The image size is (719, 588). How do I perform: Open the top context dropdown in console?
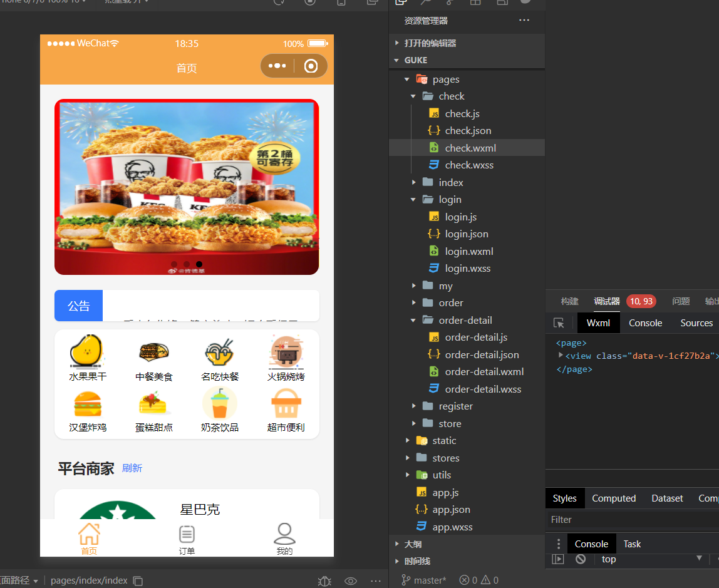[x=652, y=559]
